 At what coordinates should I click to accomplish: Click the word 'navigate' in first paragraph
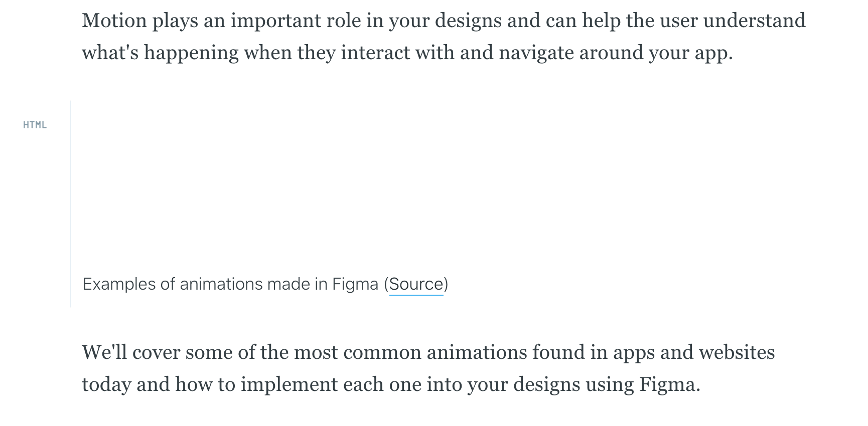(x=536, y=53)
